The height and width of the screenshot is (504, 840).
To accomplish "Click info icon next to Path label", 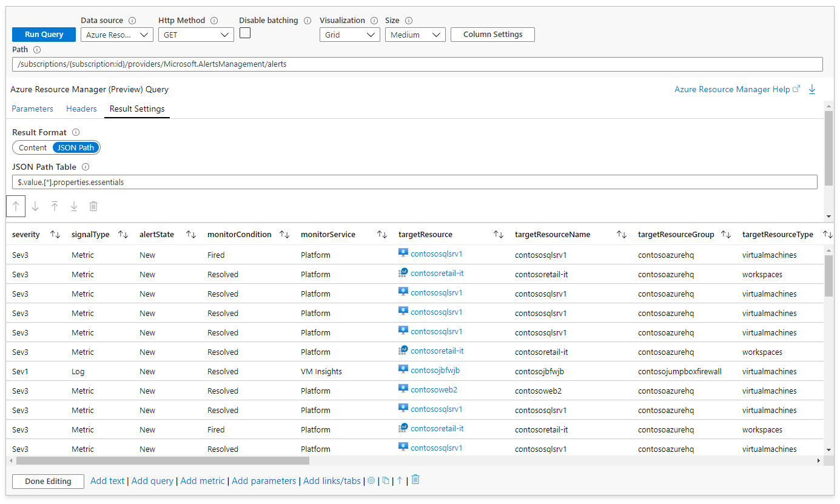I will (x=37, y=50).
